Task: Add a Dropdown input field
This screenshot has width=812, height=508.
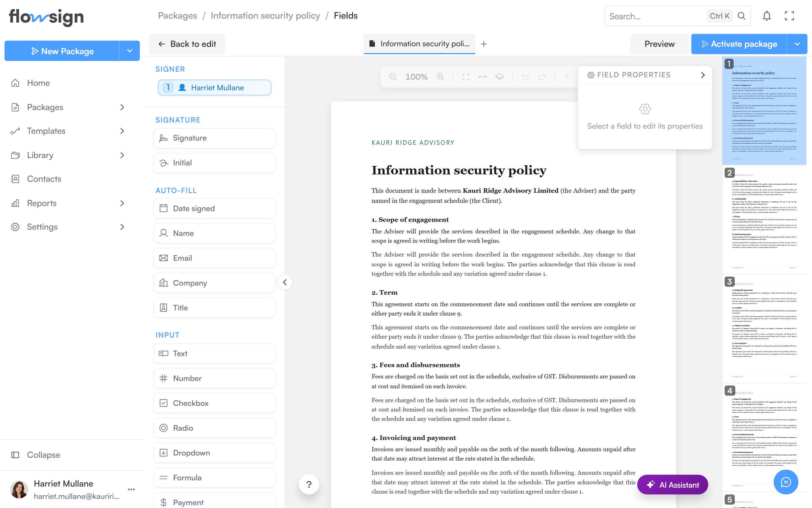Action: 215,453
